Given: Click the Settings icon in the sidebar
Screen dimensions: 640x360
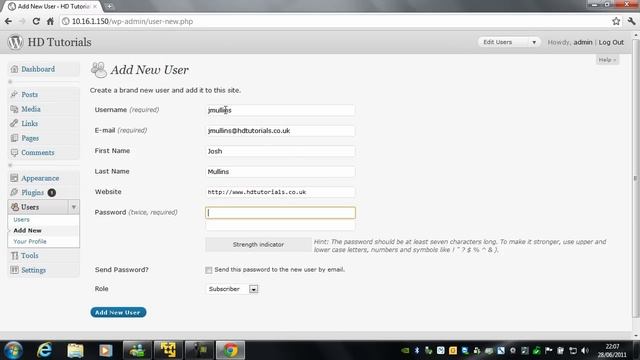Looking at the screenshot, I should coord(14,270).
